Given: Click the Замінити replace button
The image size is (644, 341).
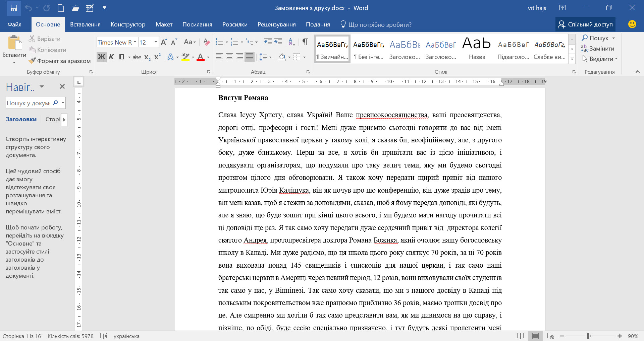Looking at the screenshot, I should click(598, 49).
